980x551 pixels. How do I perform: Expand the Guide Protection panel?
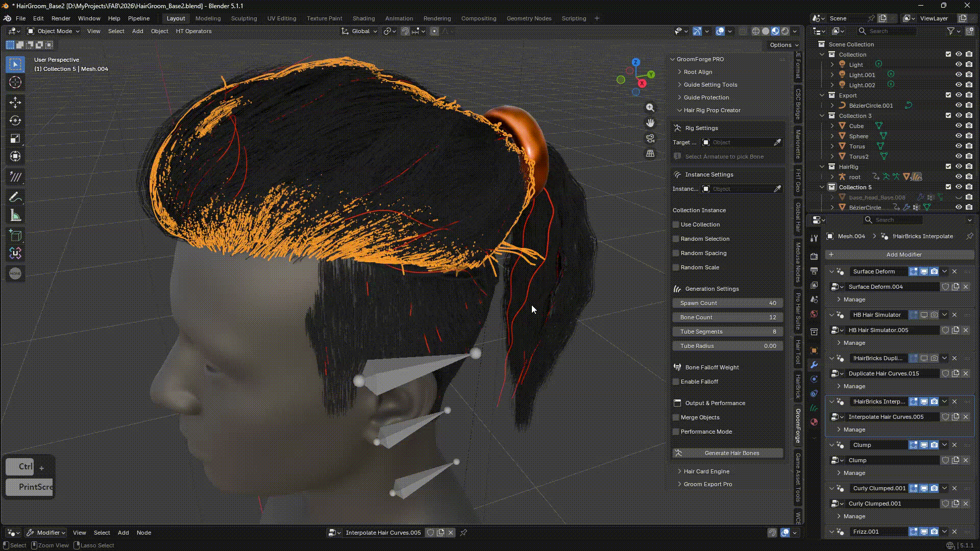coord(706,97)
